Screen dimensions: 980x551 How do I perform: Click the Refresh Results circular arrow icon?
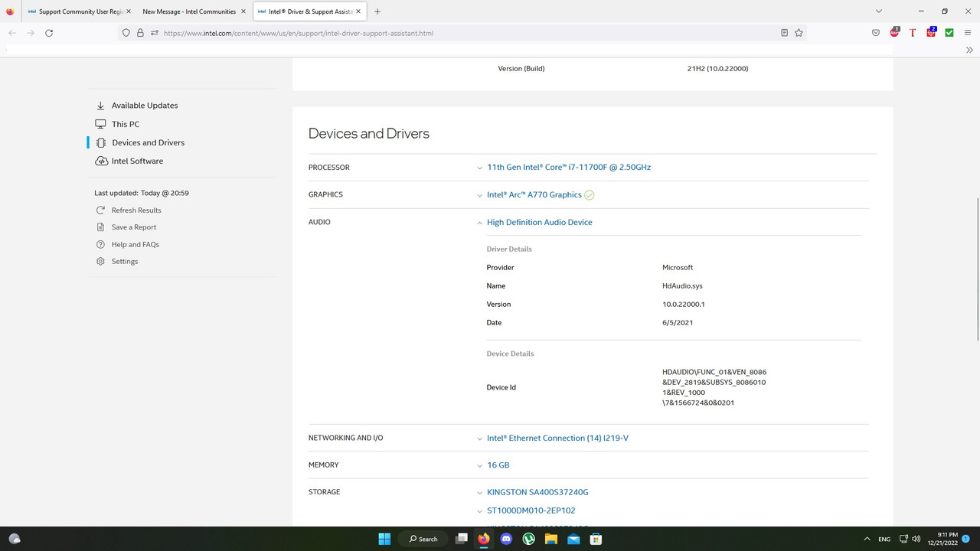pos(100,210)
